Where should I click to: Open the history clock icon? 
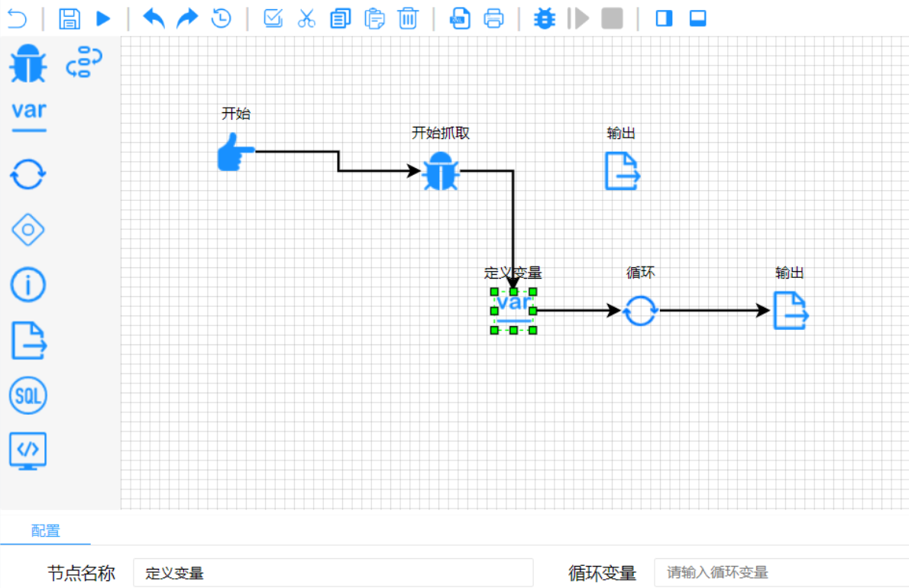coord(222,18)
